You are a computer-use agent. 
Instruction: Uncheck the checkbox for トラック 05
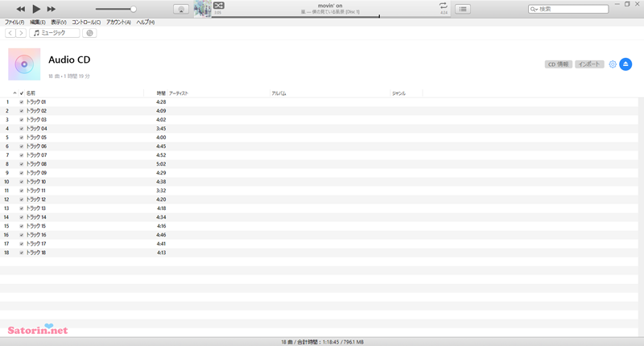22,138
